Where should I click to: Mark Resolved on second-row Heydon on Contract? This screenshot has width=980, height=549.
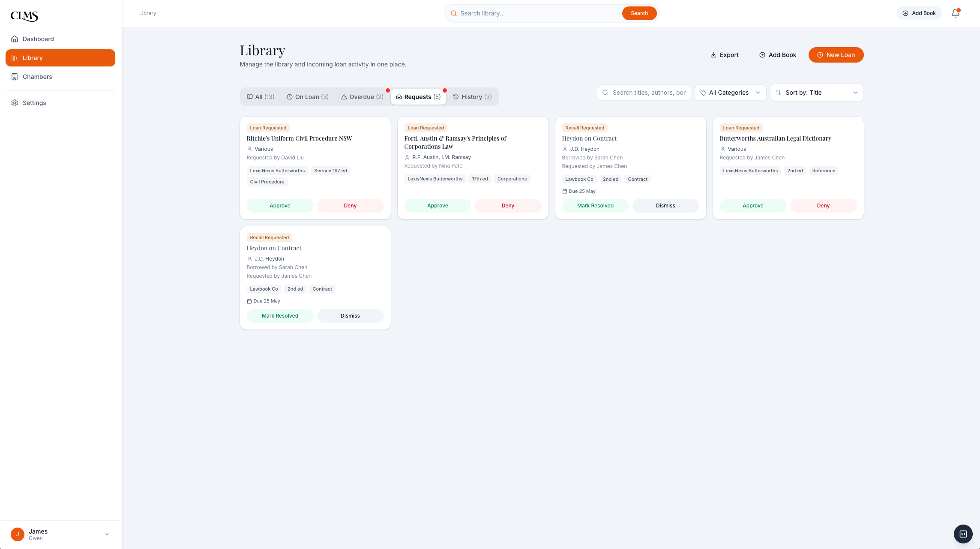coord(280,316)
